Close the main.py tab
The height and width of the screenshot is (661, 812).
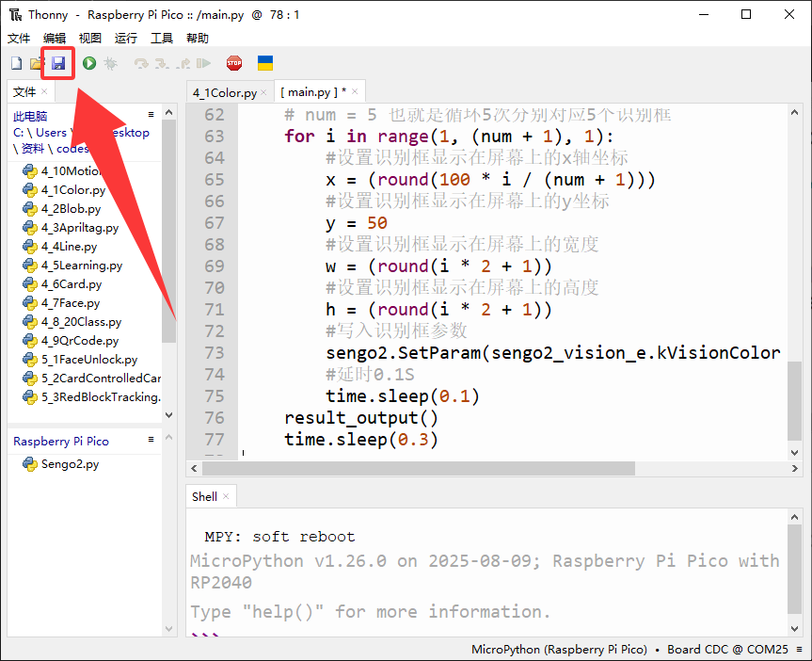(x=355, y=91)
